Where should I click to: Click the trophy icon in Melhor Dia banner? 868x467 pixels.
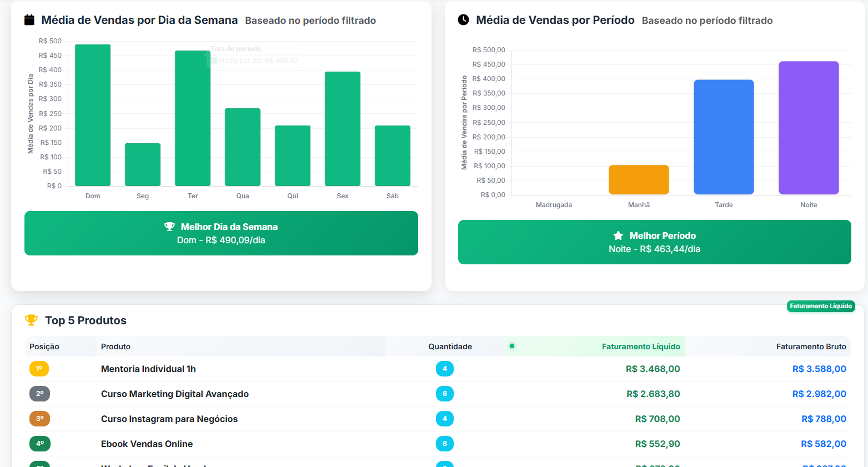click(169, 227)
